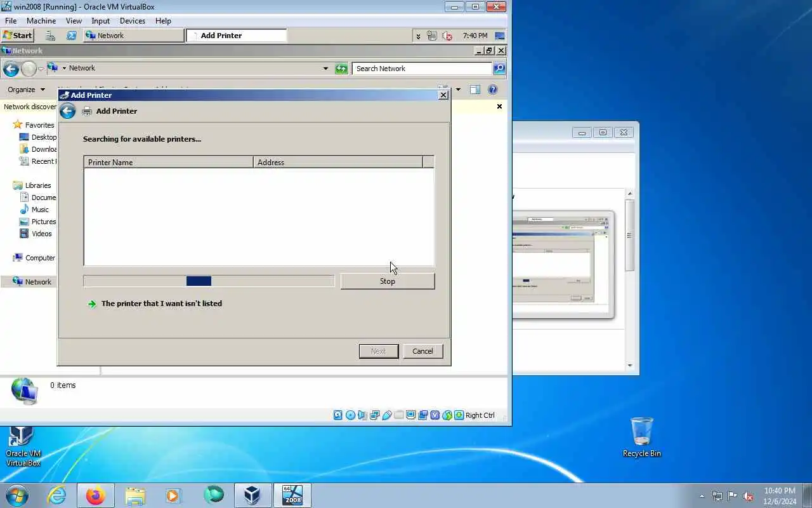Click 'The printer that I want isn't listed'
This screenshot has width=812, height=508.
(x=161, y=304)
